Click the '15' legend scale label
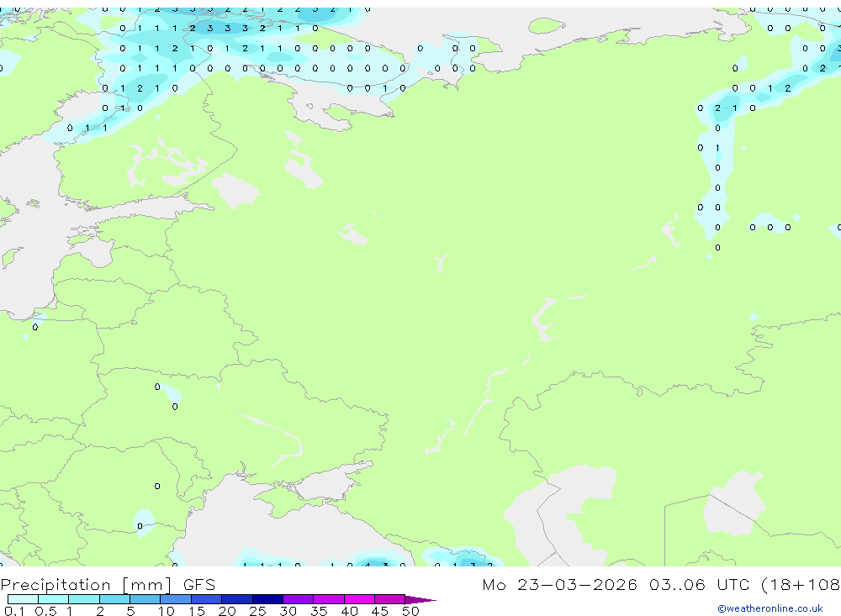Viewport: 841px width, 616px height. pyautogui.click(x=197, y=611)
